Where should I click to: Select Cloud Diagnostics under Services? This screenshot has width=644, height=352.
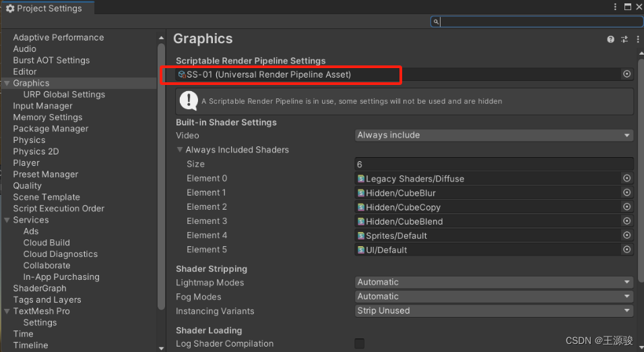pos(61,254)
